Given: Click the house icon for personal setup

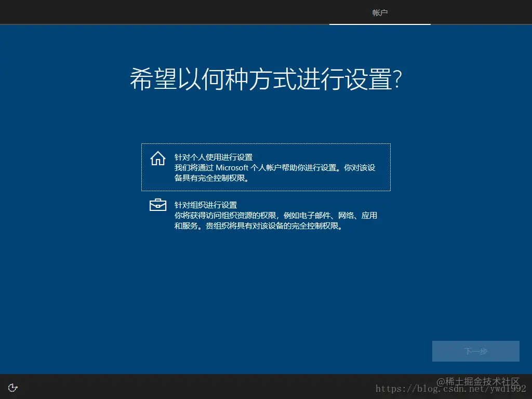Looking at the screenshot, I should (x=158, y=158).
